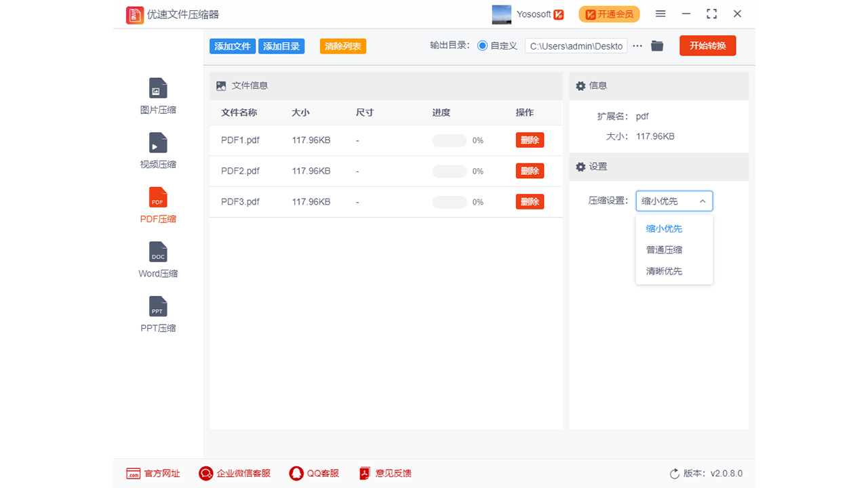The height and width of the screenshot is (488, 868).
Task: Click the progress bar of PDF1.pdf
Action: point(449,140)
